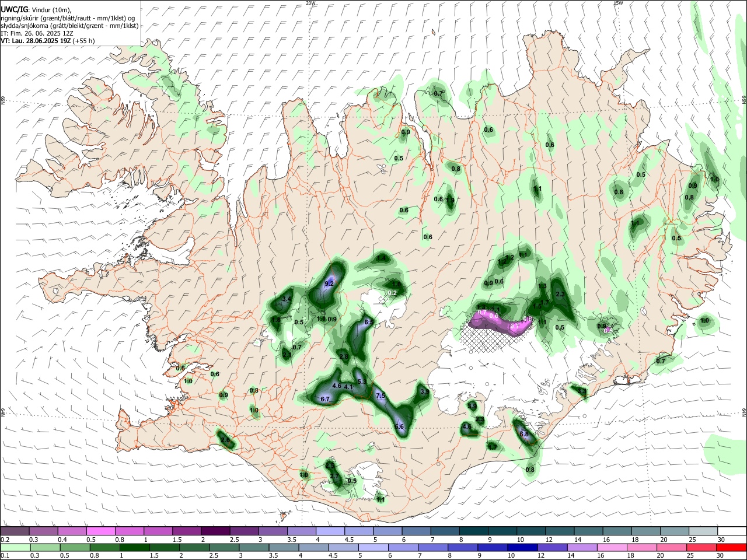The height and width of the screenshot is (560, 747).
Task: Pick the dark navy 10–12 lower legend swatch
Action: click(522, 547)
